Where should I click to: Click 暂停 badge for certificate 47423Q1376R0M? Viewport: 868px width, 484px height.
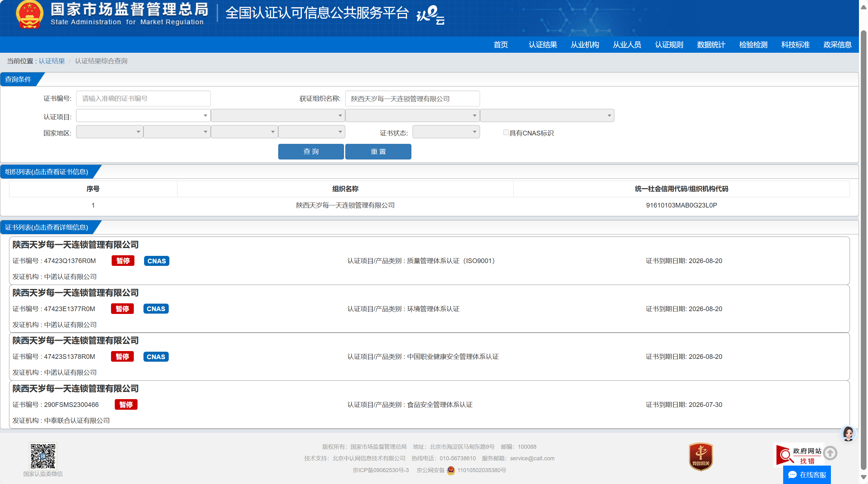(123, 261)
